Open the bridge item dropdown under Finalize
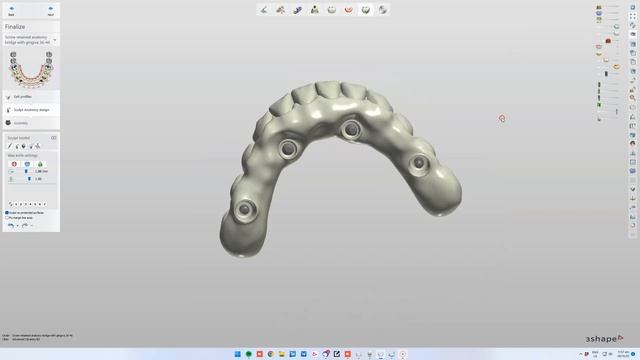The width and height of the screenshot is (640, 360). tap(55, 40)
